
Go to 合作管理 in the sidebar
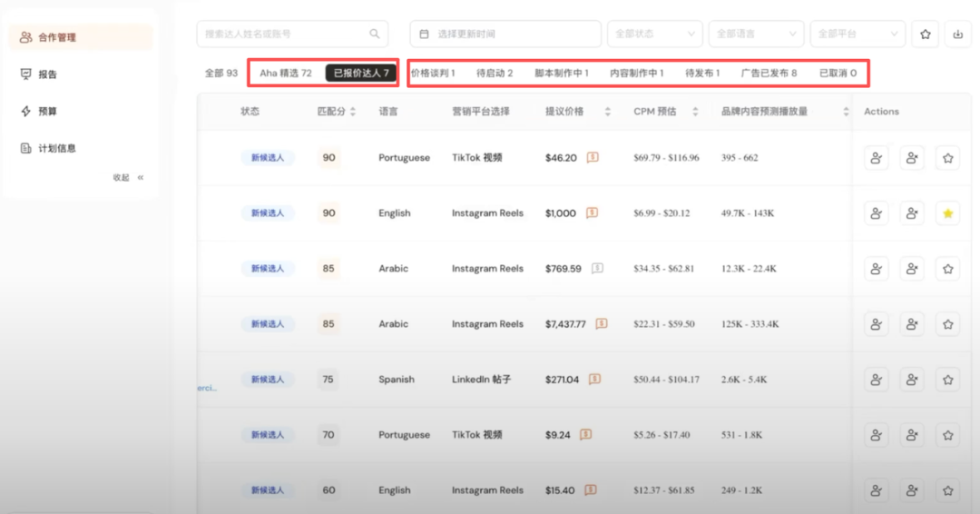pyautogui.click(x=81, y=37)
